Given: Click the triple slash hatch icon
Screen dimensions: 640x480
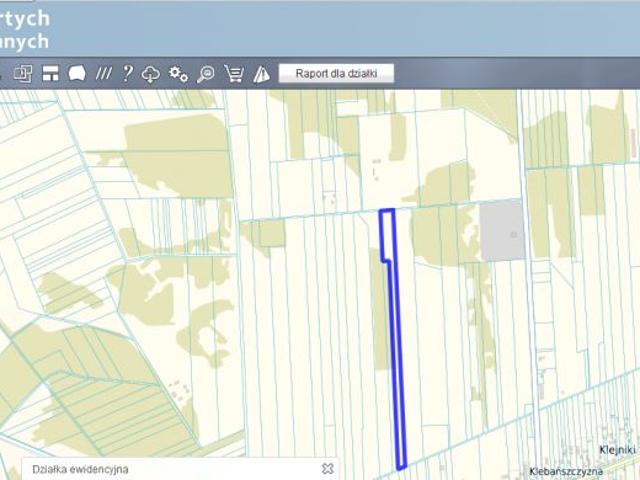Looking at the screenshot, I should [103, 73].
